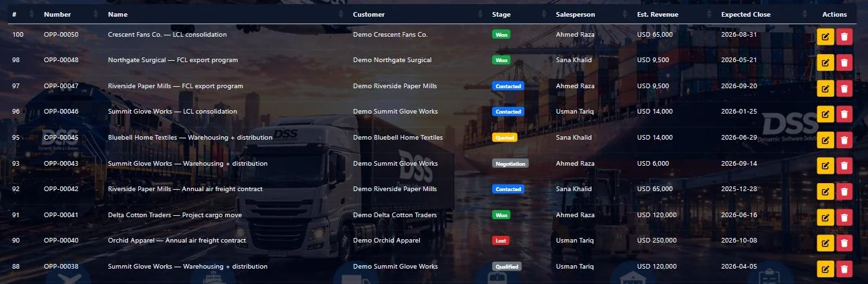Sort table by Name column
The height and width of the screenshot is (284, 868).
tap(226, 14)
